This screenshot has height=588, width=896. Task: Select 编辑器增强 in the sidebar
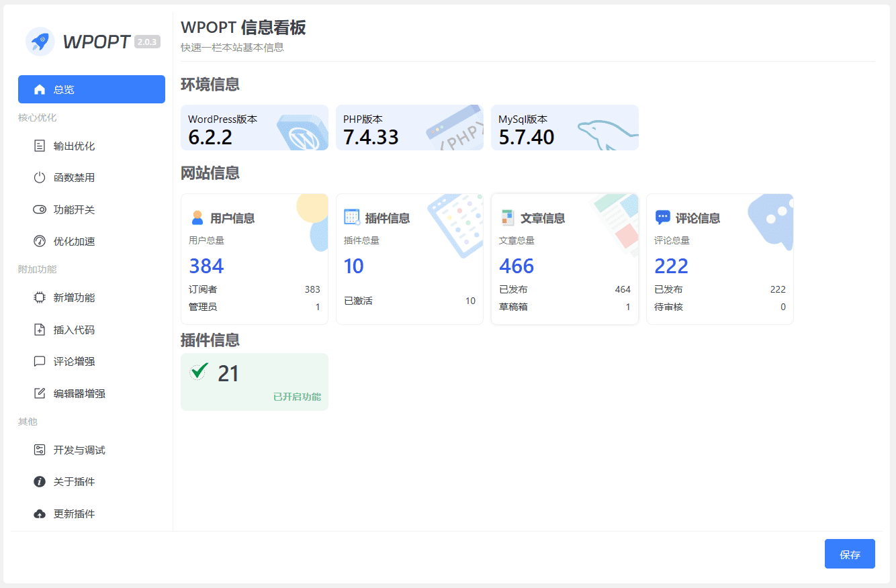tap(91, 393)
